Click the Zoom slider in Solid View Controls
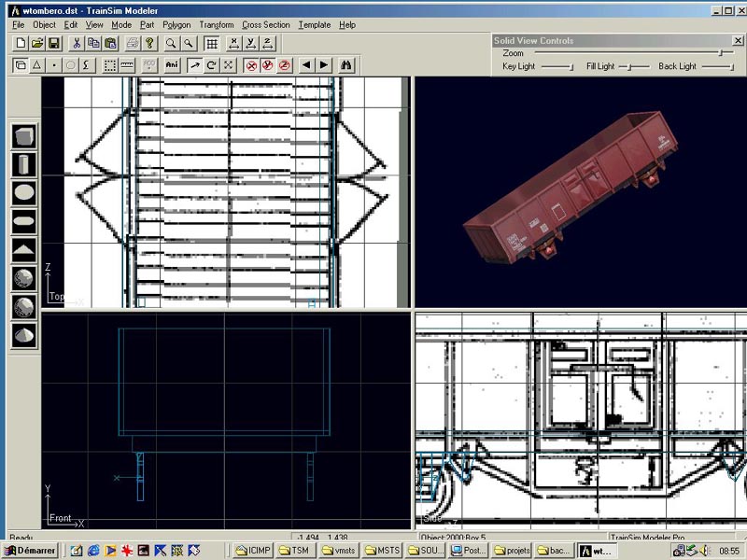The width and height of the screenshot is (747, 560). [719, 53]
